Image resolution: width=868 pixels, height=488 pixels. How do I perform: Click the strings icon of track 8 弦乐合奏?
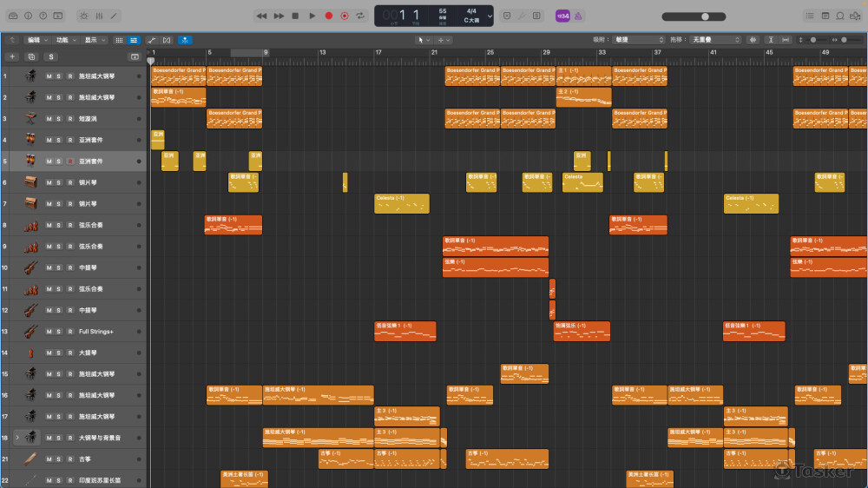point(30,225)
